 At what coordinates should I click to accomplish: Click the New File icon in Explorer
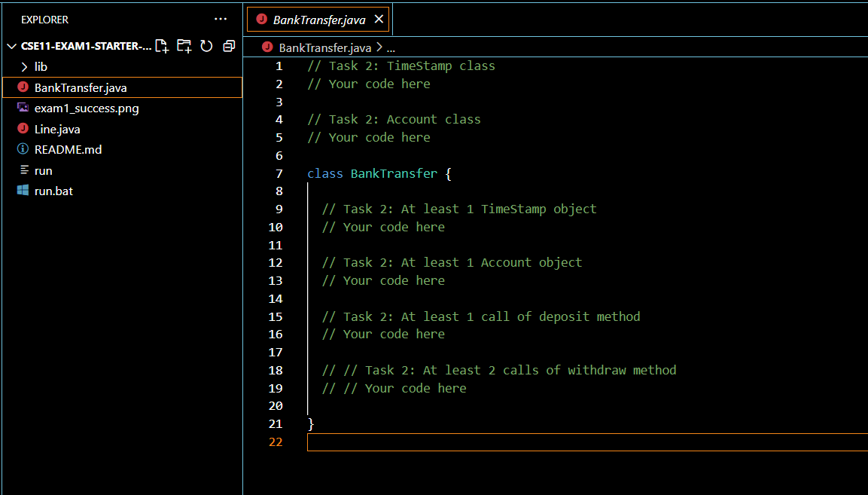(161, 46)
